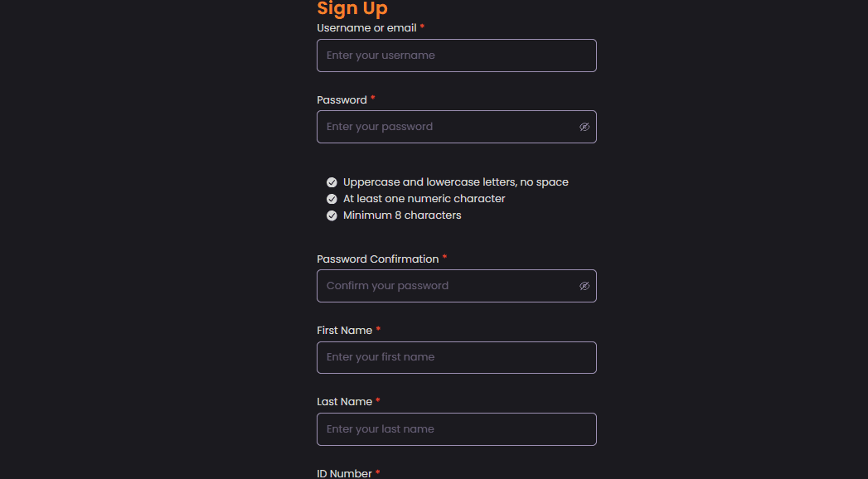The image size is (868, 479).
Task: Select the Enter your last name field
Action: pyautogui.click(x=456, y=428)
